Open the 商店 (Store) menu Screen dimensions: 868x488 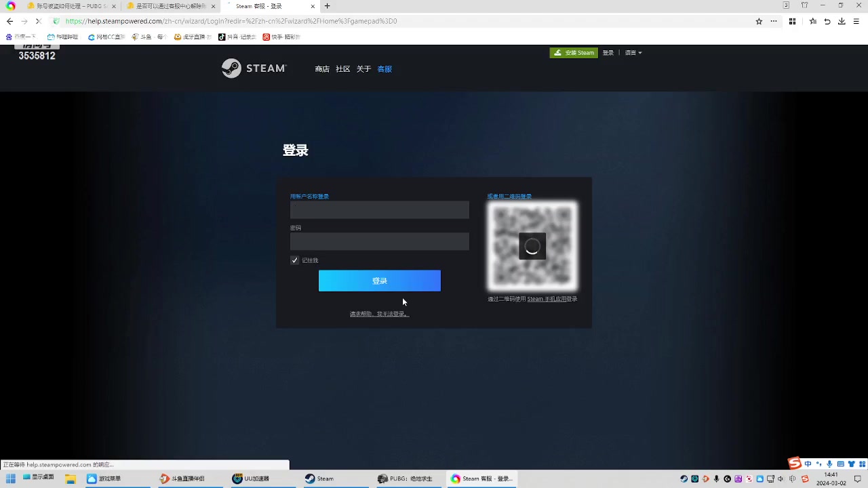(x=322, y=69)
